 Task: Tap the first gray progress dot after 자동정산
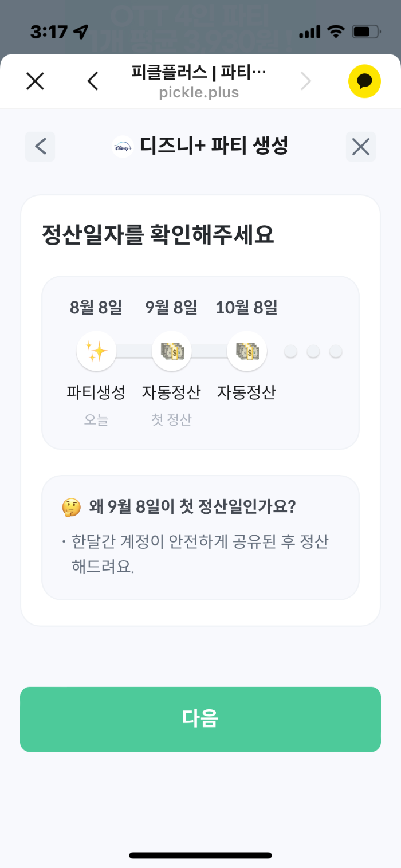click(290, 351)
